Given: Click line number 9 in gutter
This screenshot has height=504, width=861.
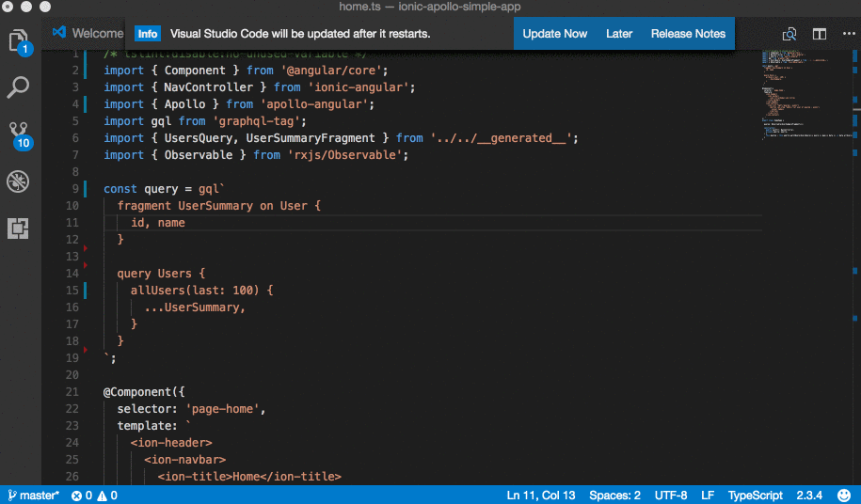Looking at the screenshot, I should pos(76,189).
